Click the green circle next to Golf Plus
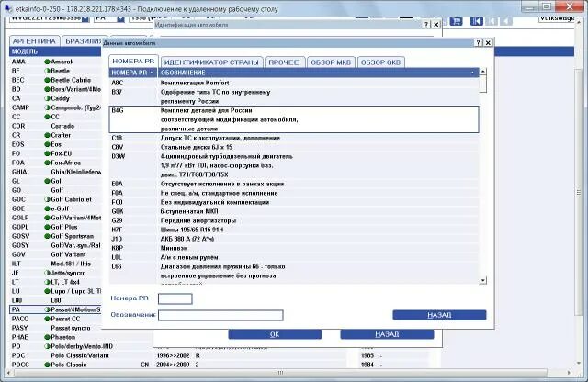588x382 pixels. click(47, 227)
